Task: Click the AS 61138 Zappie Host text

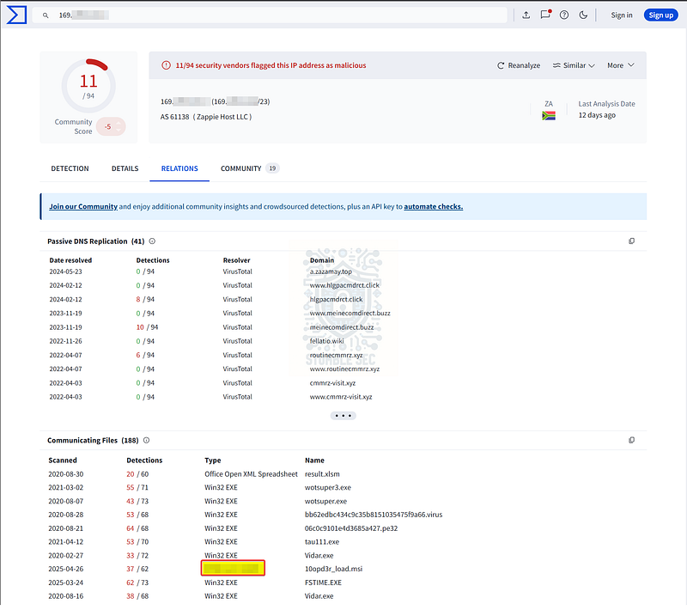Action: [206, 117]
